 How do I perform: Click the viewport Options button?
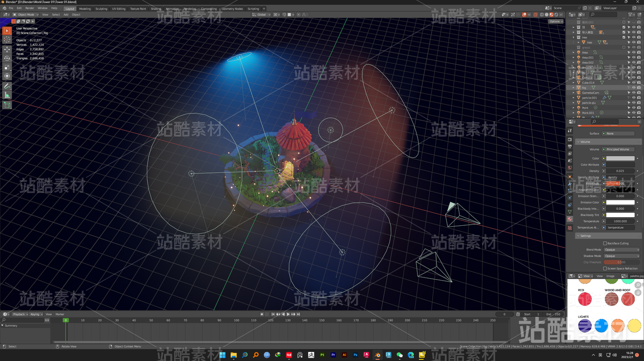(x=555, y=22)
